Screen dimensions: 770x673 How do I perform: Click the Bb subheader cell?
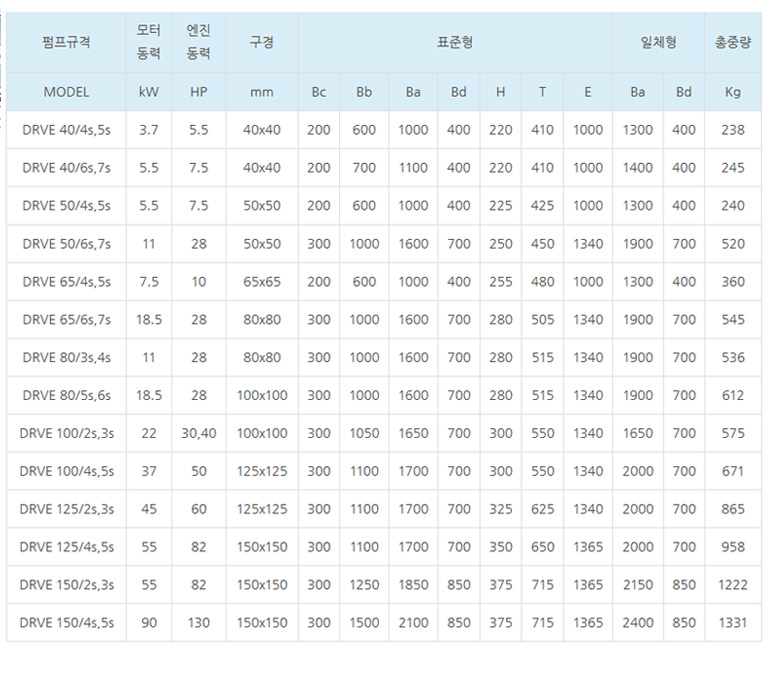tap(364, 92)
